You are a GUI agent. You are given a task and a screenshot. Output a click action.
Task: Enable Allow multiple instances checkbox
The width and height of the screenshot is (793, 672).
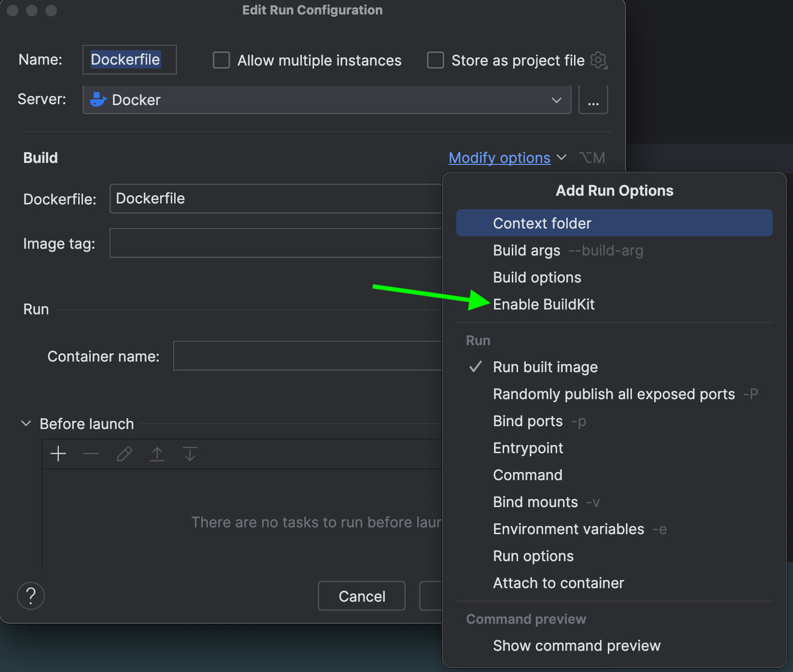tap(221, 60)
